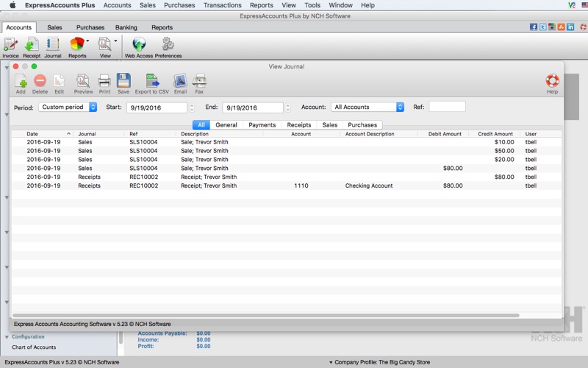Sort by the Debit Amount column header
Image resolution: width=588 pixels, height=368 pixels.
pyautogui.click(x=445, y=134)
